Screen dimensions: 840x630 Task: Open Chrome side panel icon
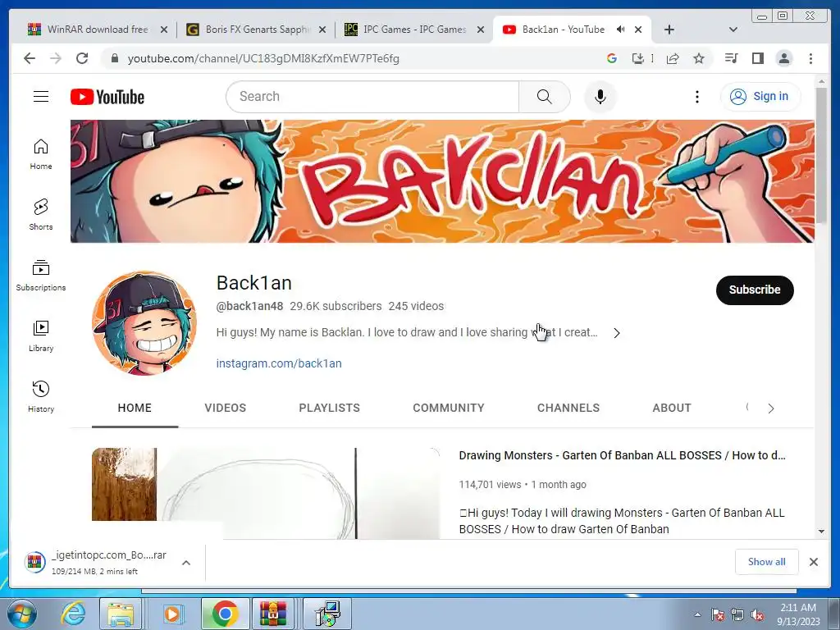point(757,58)
